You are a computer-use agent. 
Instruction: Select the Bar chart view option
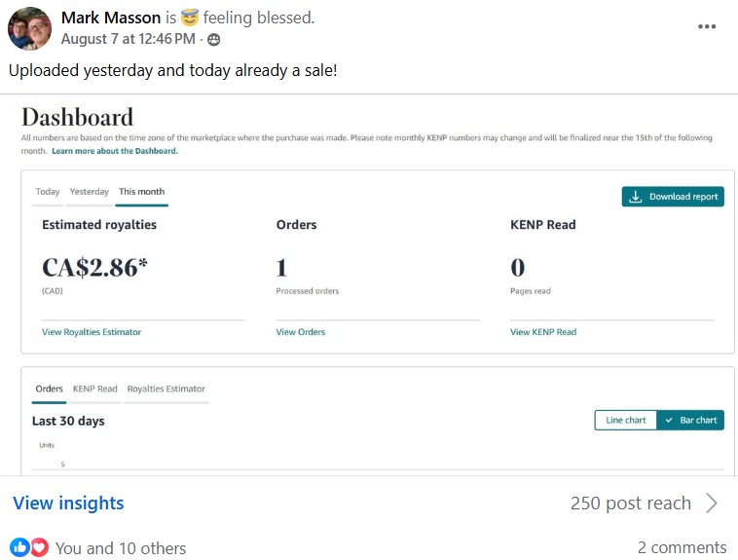click(x=691, y=420)
